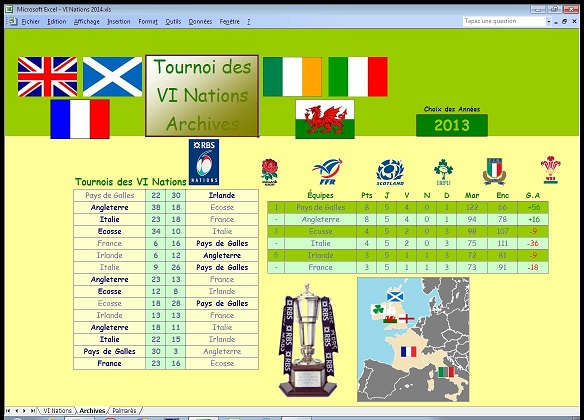Switch to the Palmarès sheet tab

click(124, 410)
